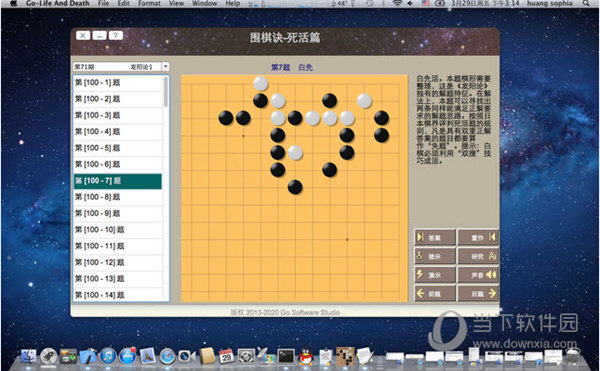Viewport: 600px width, 371px height.
Task: Open the Help menu
Action: point(233,3)
